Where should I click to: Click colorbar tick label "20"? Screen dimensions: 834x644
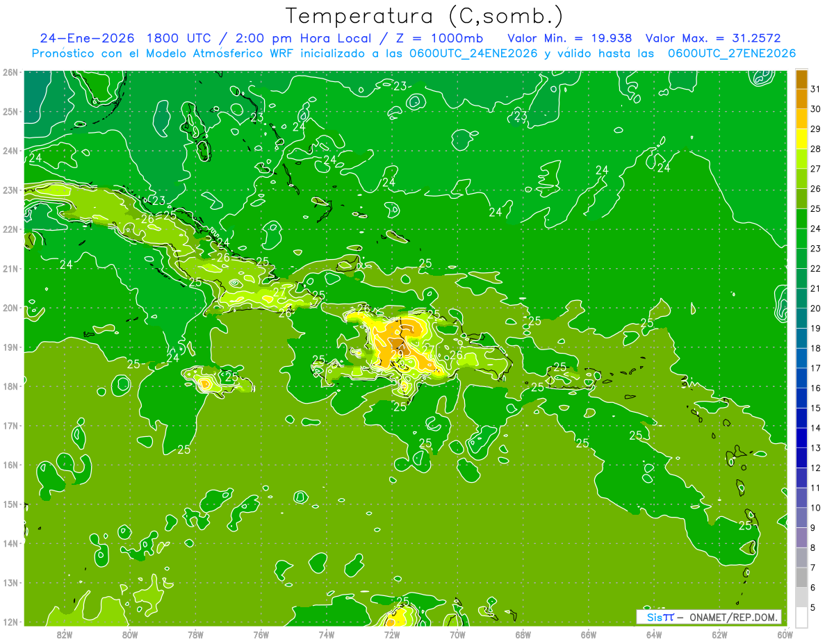coord(816,308)
